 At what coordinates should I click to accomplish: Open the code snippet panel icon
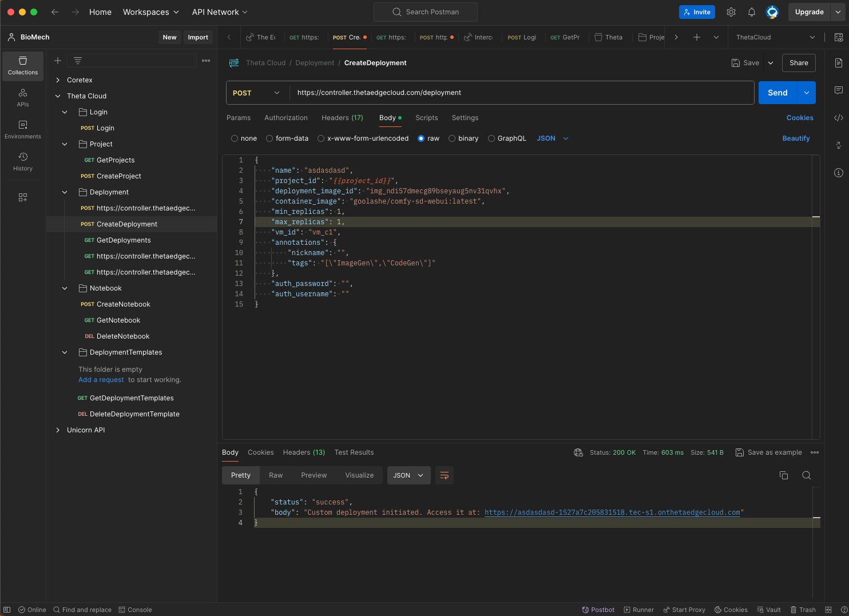click(839, 118)
